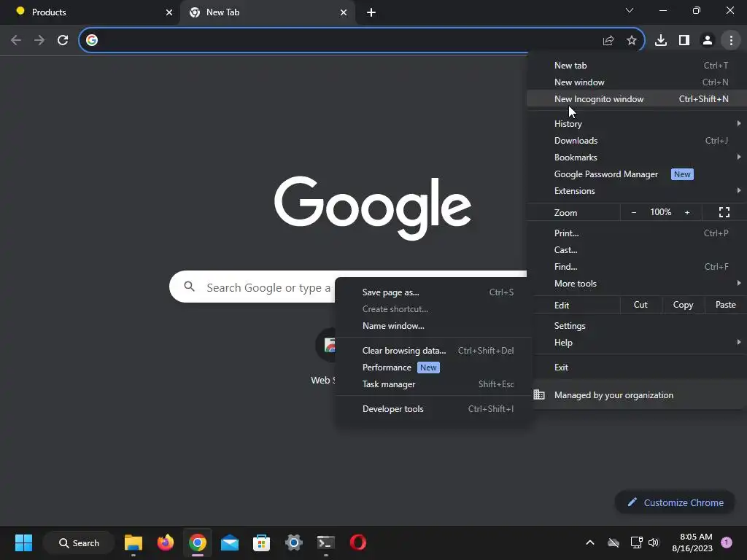
Task: Click Managed by your organization
Action: pos(636,394)
